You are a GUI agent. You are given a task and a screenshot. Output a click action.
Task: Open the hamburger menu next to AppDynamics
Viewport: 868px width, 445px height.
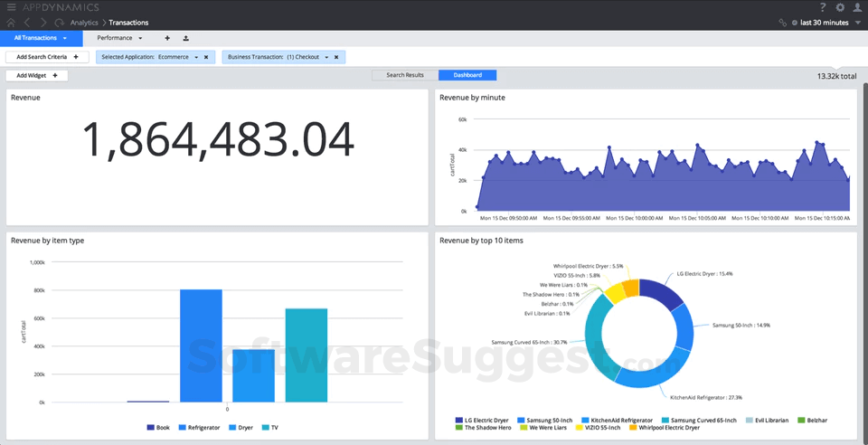coord(11,7)
